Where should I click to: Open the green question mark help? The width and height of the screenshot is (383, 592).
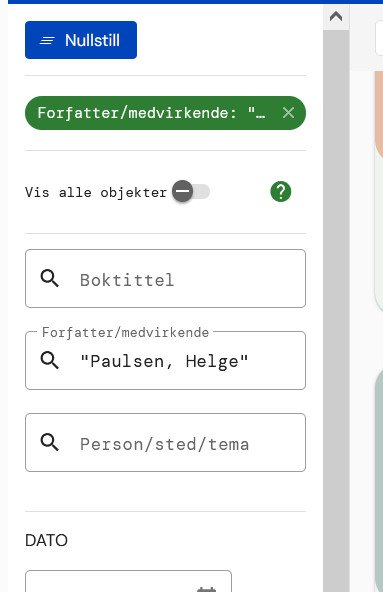(x=281, y=192)
